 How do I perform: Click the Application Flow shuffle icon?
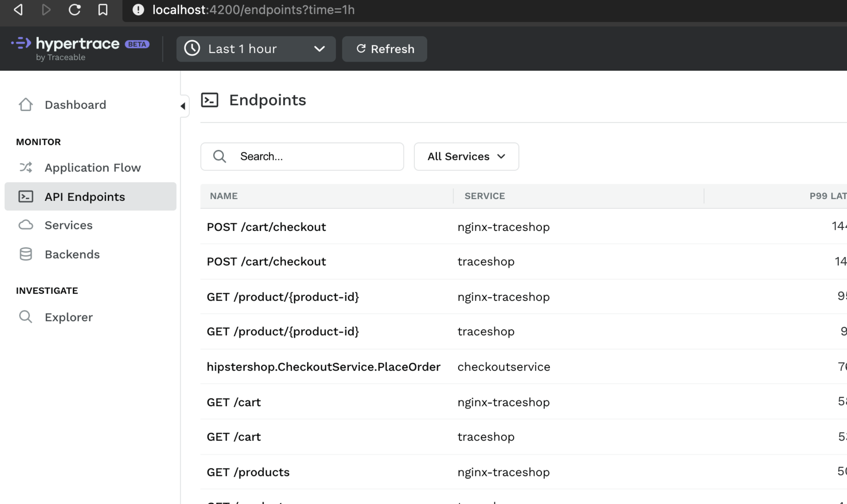point(26,168)
